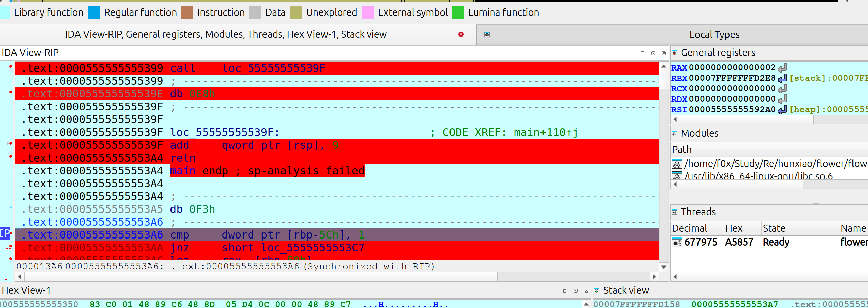Click the General registers panel icon
Image resolution: width=868 pixels, height=308 pixels.
[x=674, y=53]
